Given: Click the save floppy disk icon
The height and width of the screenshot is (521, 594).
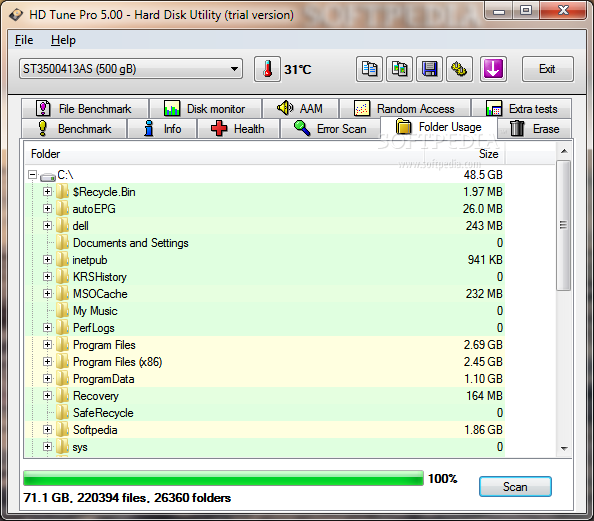Looking at the screenshot, I should pyautogui.click(x=429, y=69).
